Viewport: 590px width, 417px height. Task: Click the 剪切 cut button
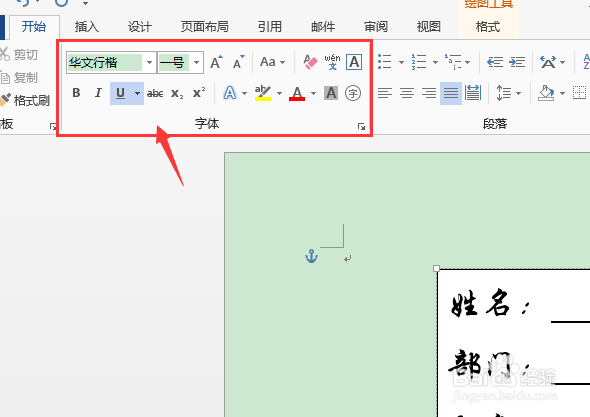pyautogui.click(x=20, y=55)
